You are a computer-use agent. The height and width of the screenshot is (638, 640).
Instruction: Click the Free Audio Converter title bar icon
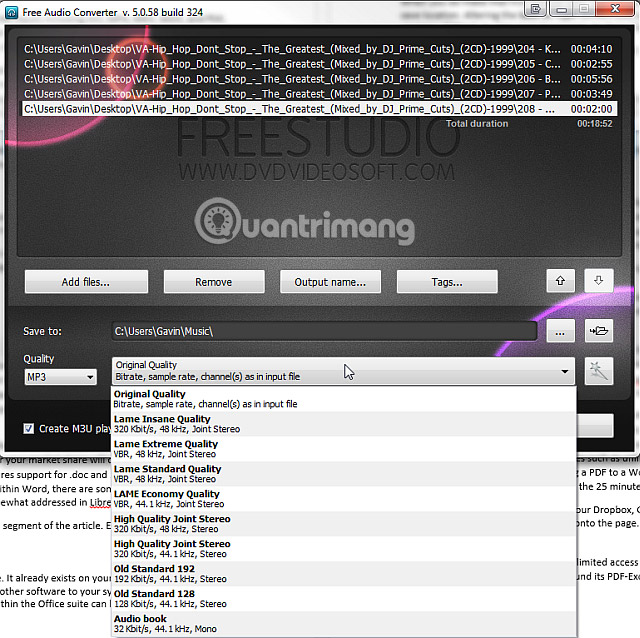click(x=11, y=12)
